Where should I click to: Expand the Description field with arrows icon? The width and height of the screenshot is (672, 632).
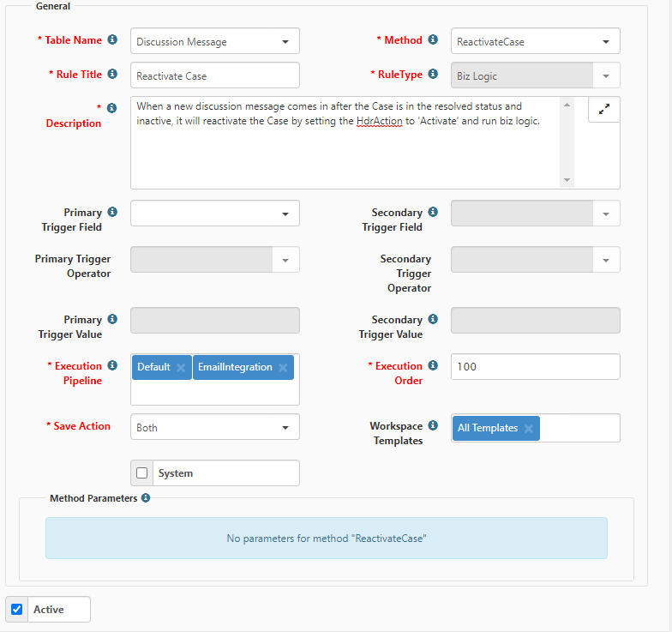click(x=604, y=110)
